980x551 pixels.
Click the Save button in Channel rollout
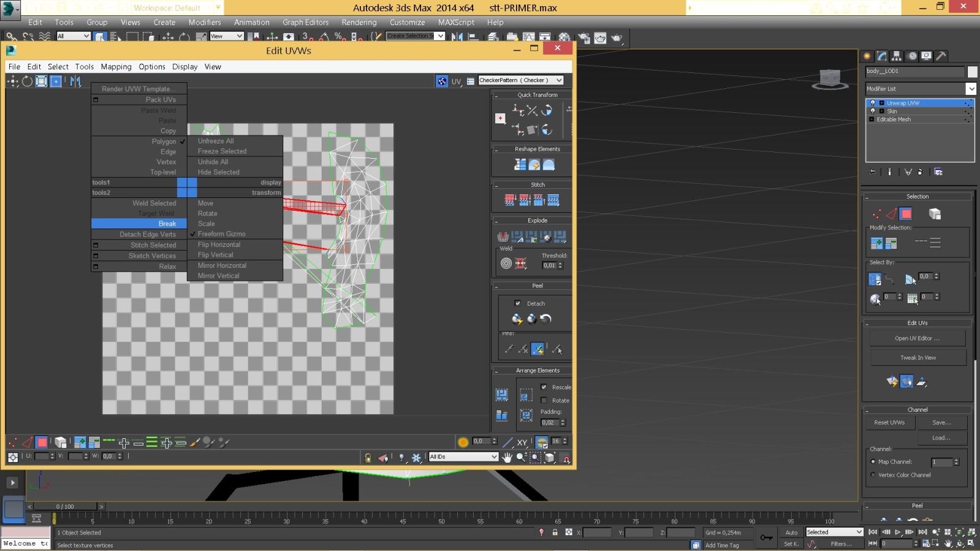(942, 422)
